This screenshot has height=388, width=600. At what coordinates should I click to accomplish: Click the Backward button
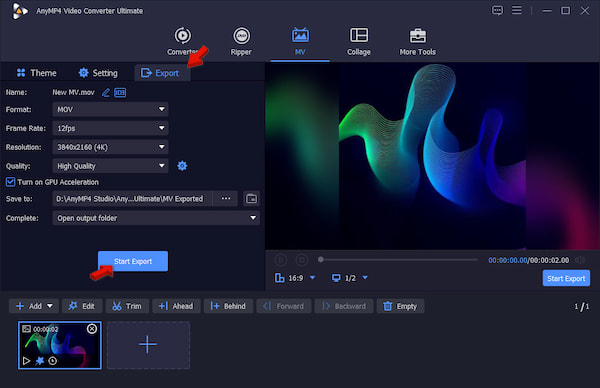pyautogui.click(x=344, y=306)
